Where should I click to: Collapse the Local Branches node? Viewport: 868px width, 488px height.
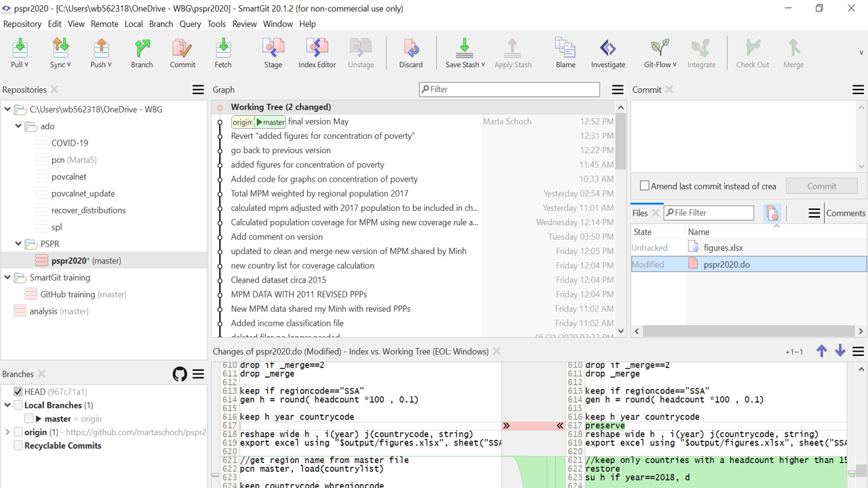[x=7, y=405]
